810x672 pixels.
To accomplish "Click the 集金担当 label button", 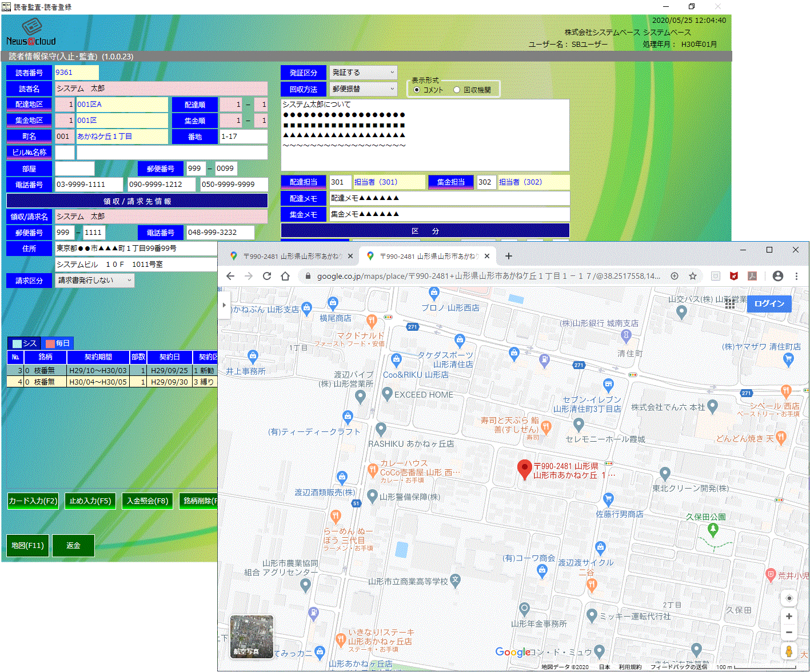I will pyautogui.click(x=451, y=182).
